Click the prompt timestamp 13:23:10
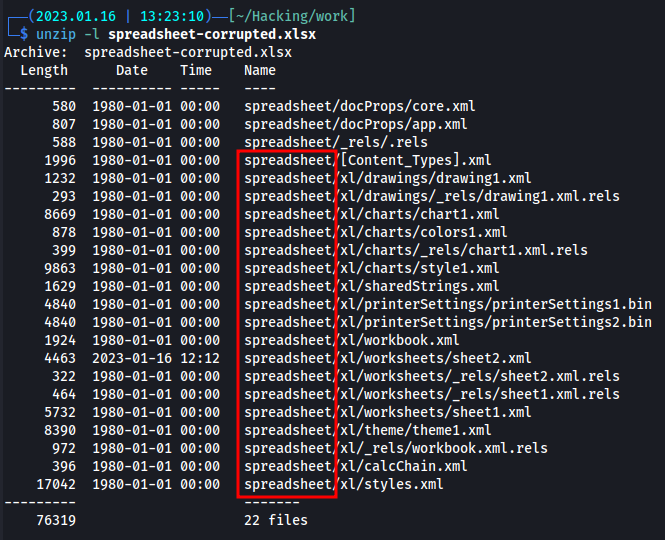 (172, 17)
